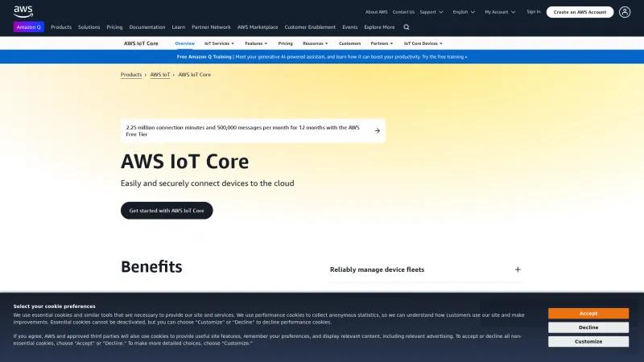The image size is (644, 362).
Task: Open the Learn menu
Action: point(178,27)
